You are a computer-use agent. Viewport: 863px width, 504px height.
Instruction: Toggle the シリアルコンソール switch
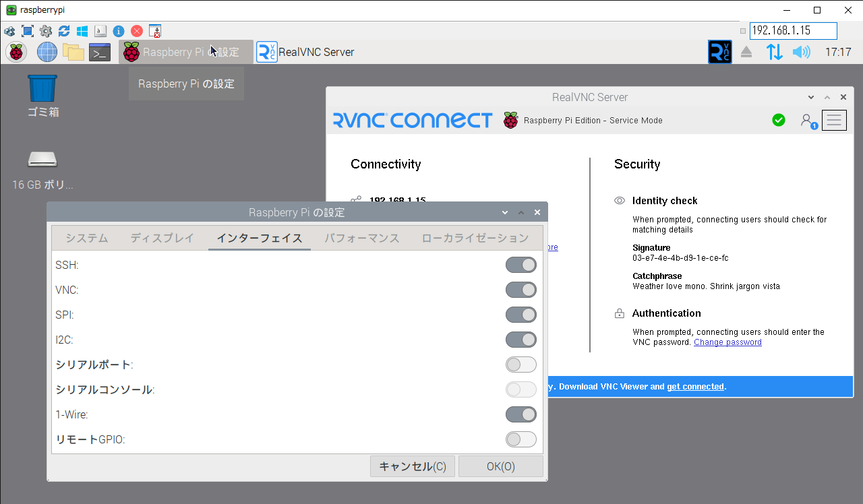pyautogui.click(x=521, y=389)
